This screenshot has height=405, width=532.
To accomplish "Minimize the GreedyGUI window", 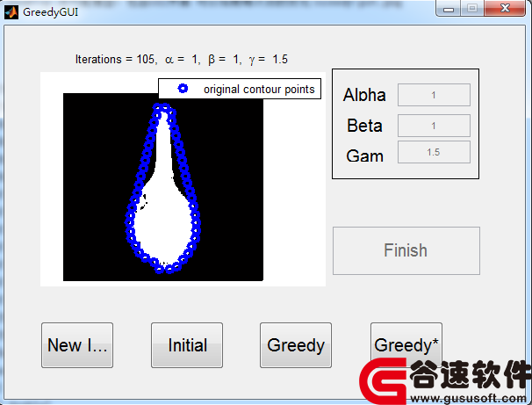I will coord(449,9).
